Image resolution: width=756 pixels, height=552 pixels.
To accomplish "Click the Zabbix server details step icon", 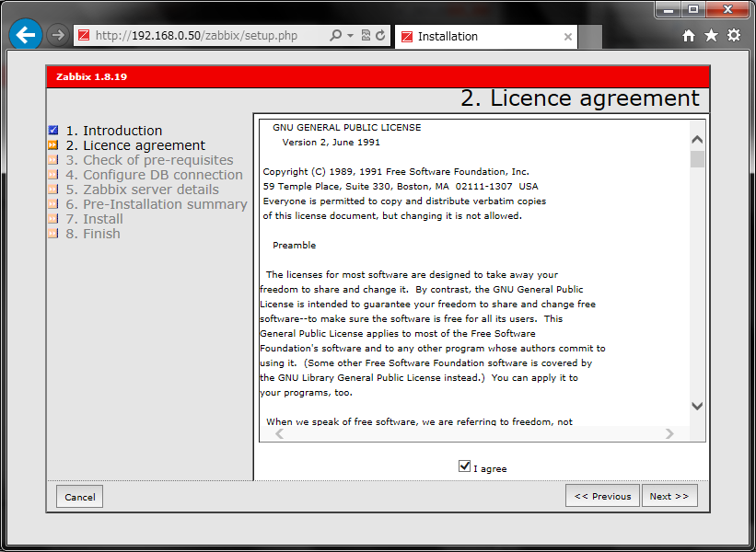I will pyautogui.click(x=53, y=190).
